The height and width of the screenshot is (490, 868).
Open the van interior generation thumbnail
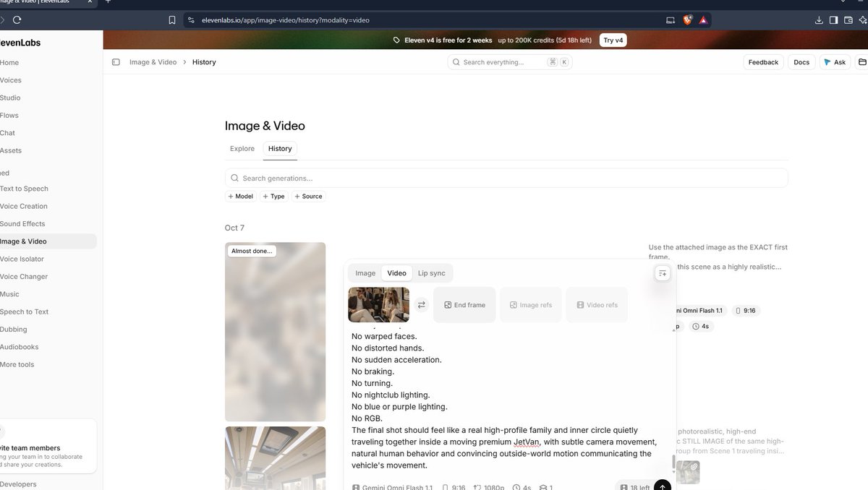click(x=275, y=458)
